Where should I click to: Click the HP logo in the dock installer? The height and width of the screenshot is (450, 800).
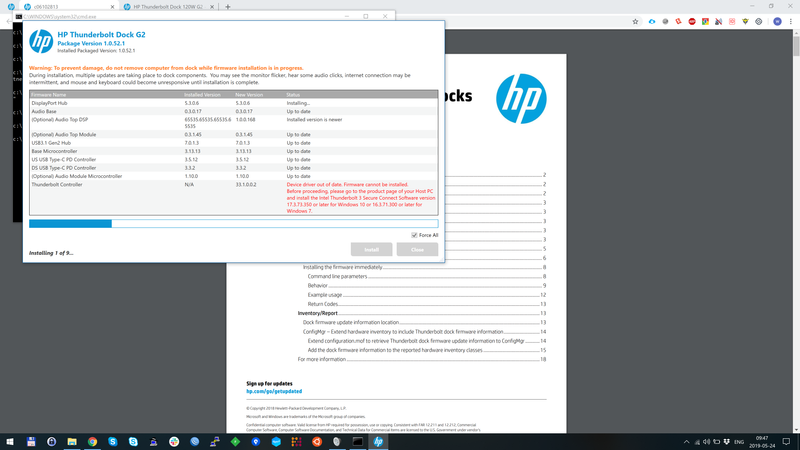41,41
